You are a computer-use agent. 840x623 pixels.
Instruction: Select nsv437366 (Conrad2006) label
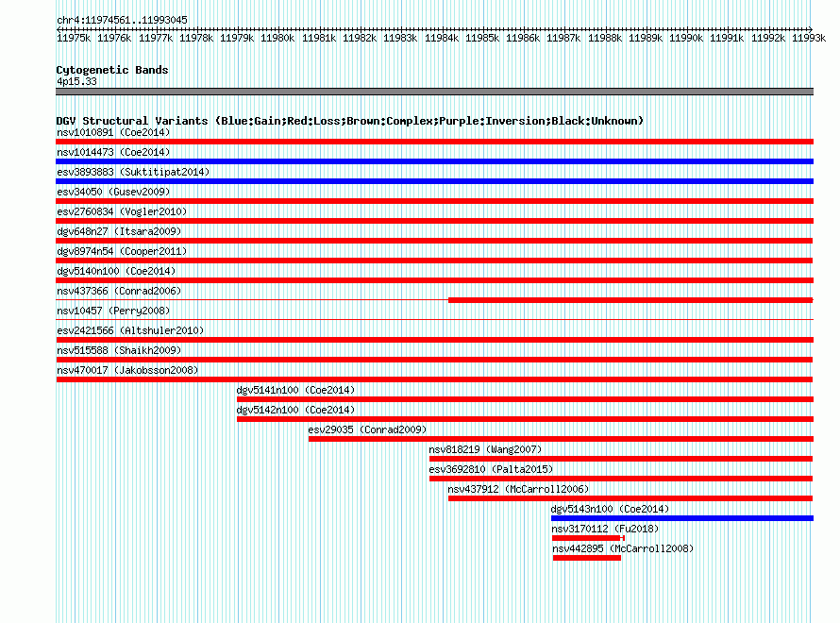click(119, 291)
